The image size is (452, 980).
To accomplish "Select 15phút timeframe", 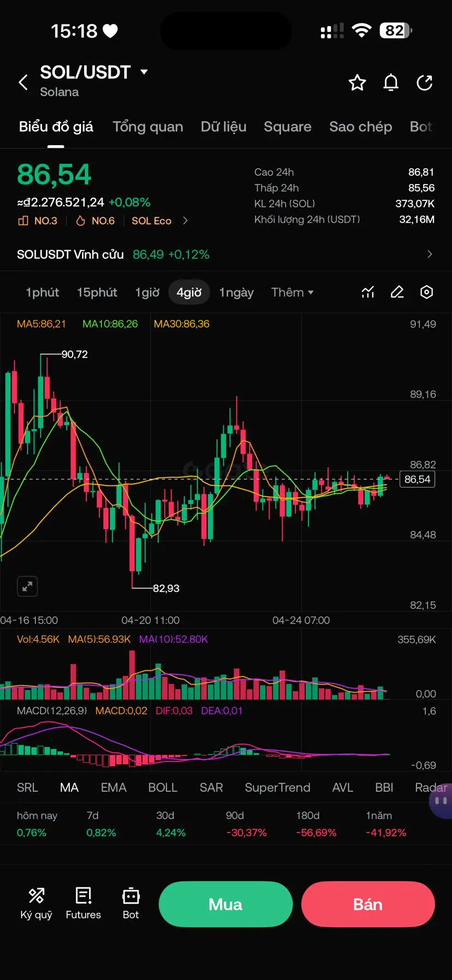I will 97,293.
